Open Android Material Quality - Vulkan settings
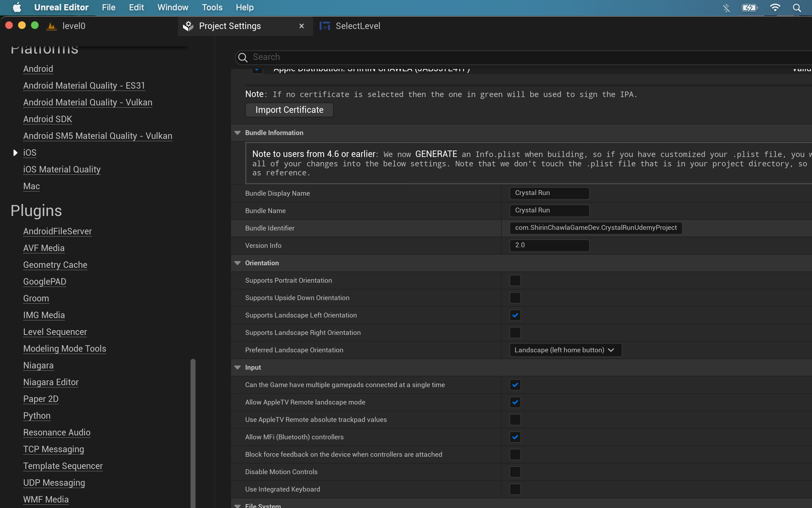This screenshot has width=812, height=508. tap(88, 103)
